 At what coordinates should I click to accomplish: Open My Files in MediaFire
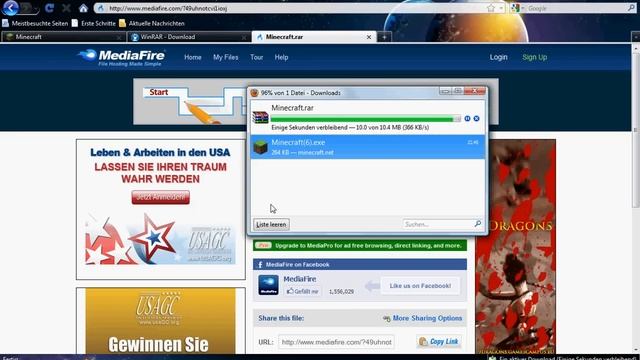pos(225,58)
